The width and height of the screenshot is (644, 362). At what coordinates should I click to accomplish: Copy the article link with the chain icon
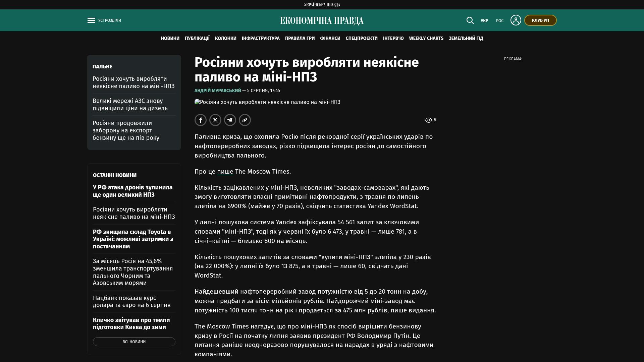[245, 120]
